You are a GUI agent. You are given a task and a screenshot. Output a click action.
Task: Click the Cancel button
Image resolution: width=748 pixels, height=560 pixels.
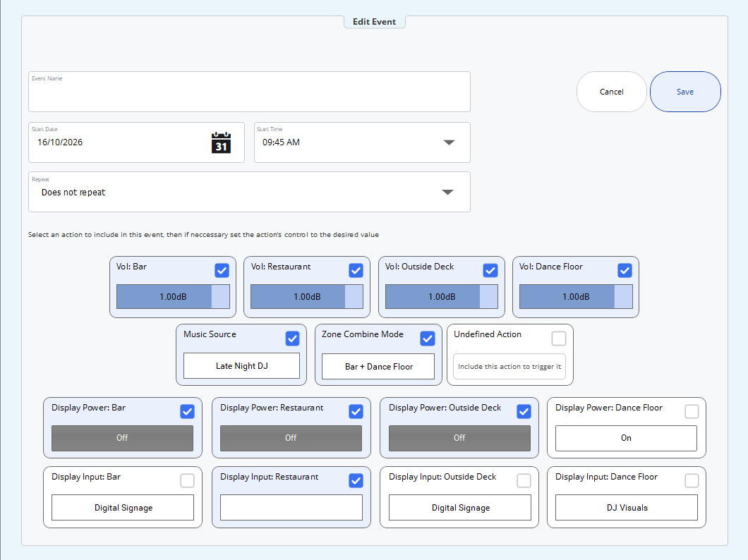(612, 92)
